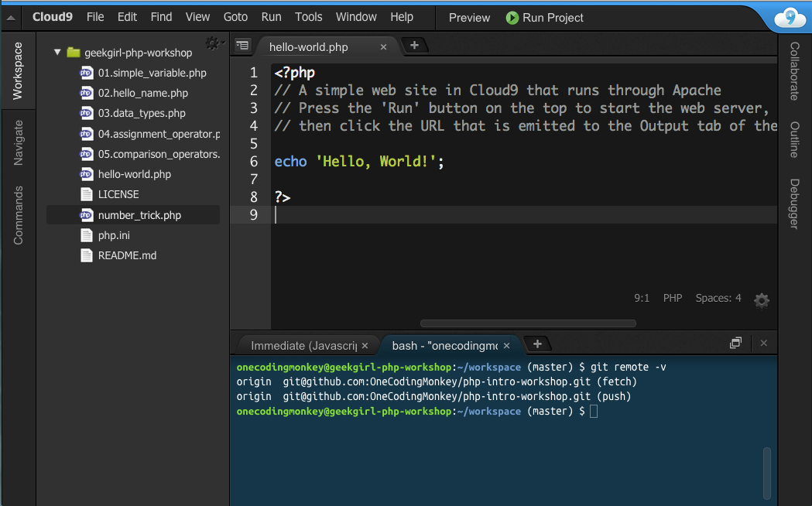812x506 pixels.
Task: Click the document icon next to LICENSE
Action: 87,194
